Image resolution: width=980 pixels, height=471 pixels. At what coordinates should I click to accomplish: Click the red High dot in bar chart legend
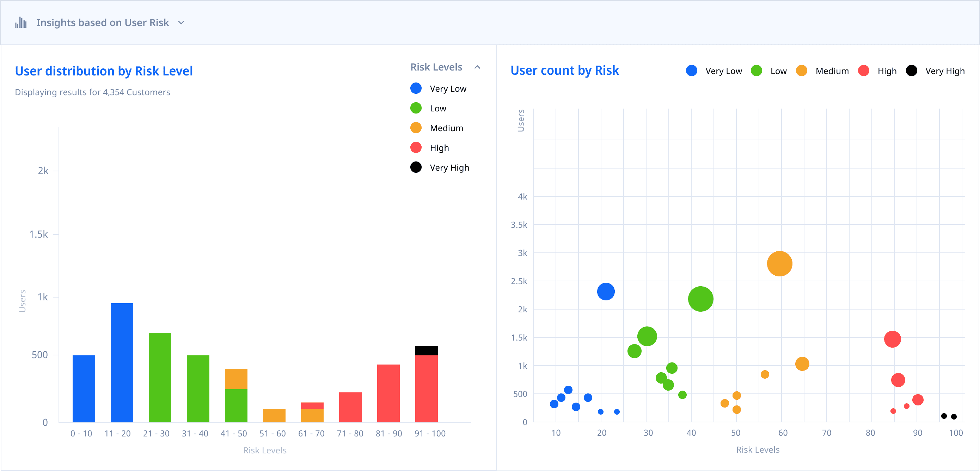[x=416, y=148]
